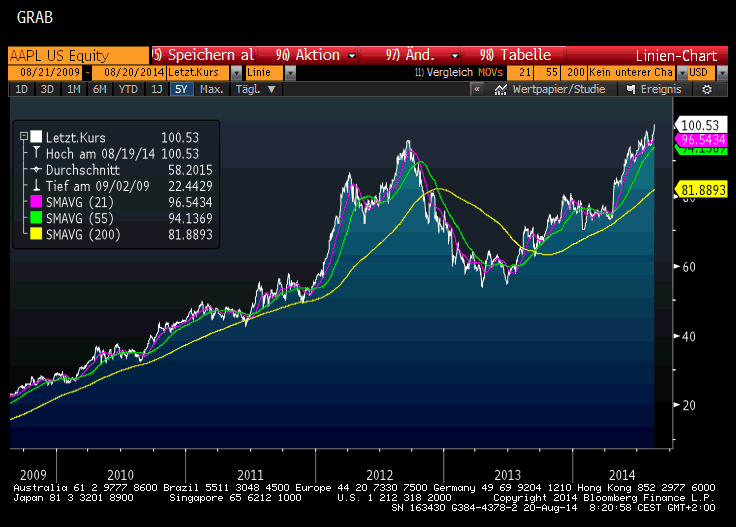Edit the AAPL US Equity ticker field
This screenshot has height=527, width=736.
78,55
